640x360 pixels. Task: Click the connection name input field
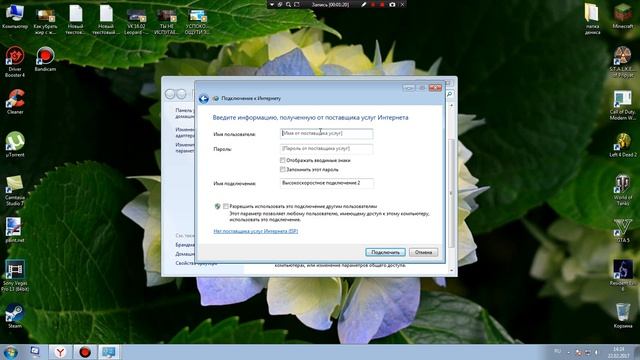[327, 183]
